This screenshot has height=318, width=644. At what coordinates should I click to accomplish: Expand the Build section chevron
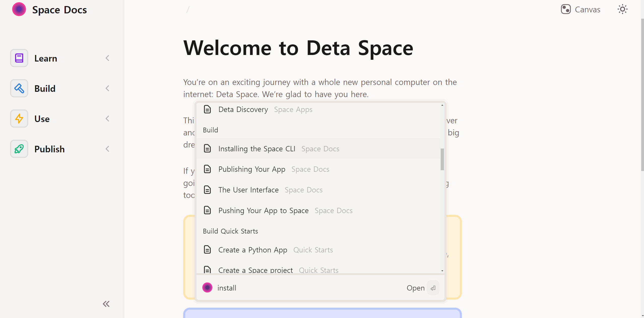click(107, 88)
